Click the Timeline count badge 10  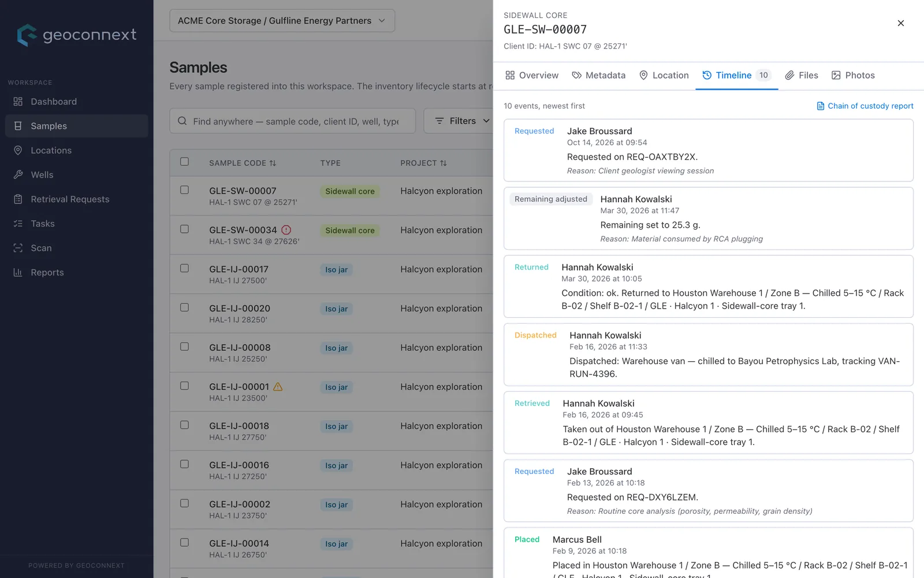tap(763, 75)
